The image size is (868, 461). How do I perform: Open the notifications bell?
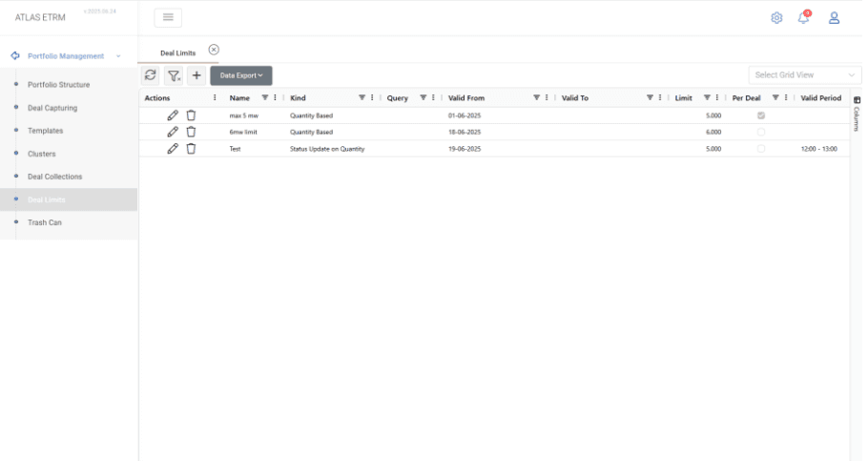pos(803,18)
